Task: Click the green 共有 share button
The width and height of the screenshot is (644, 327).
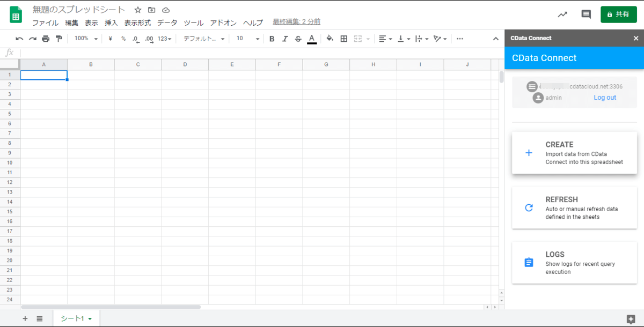Action: tap(618, 14)
